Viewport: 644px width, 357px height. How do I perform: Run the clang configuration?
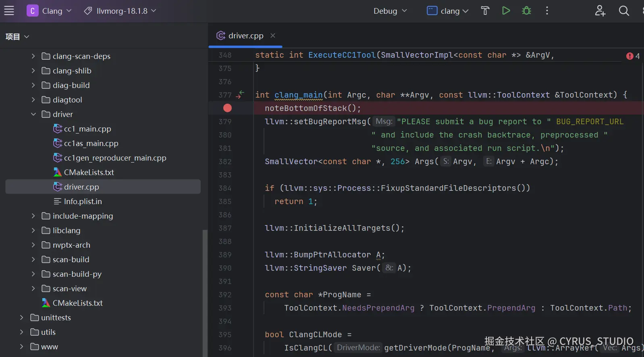tap(506, 11)
